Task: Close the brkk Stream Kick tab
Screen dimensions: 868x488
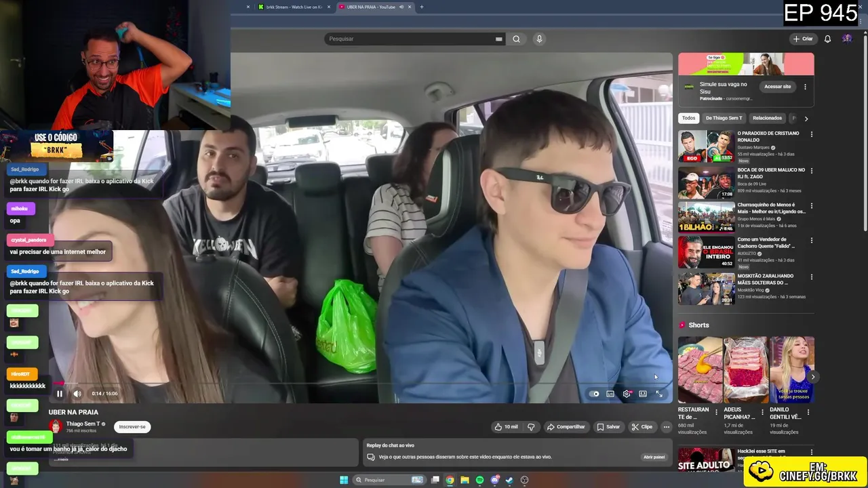Action: point(329,7)
